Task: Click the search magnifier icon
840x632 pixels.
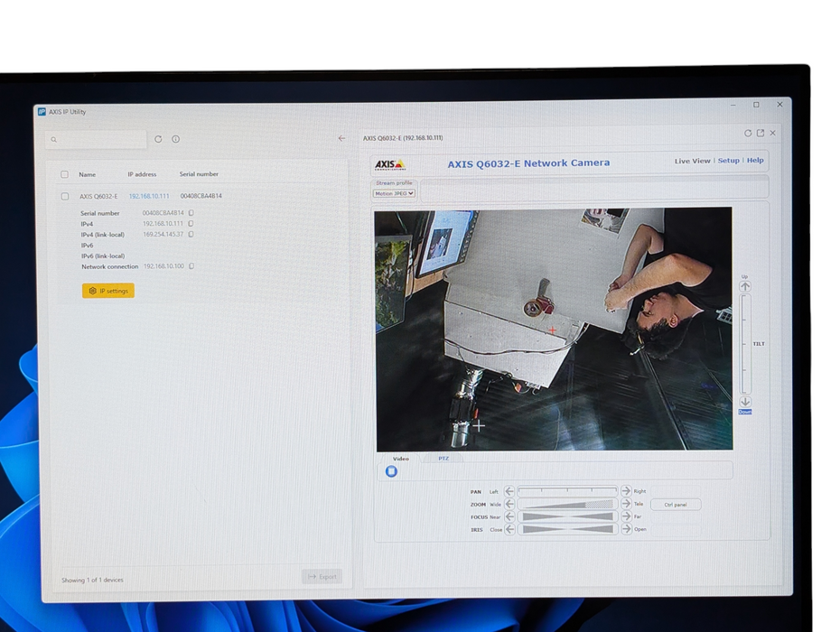Action: click(53, 140)
